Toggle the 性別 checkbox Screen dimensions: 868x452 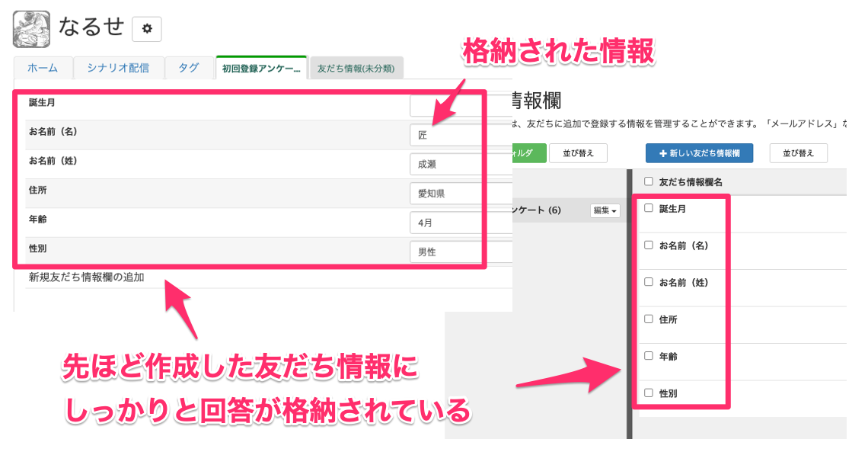(649, 393)
